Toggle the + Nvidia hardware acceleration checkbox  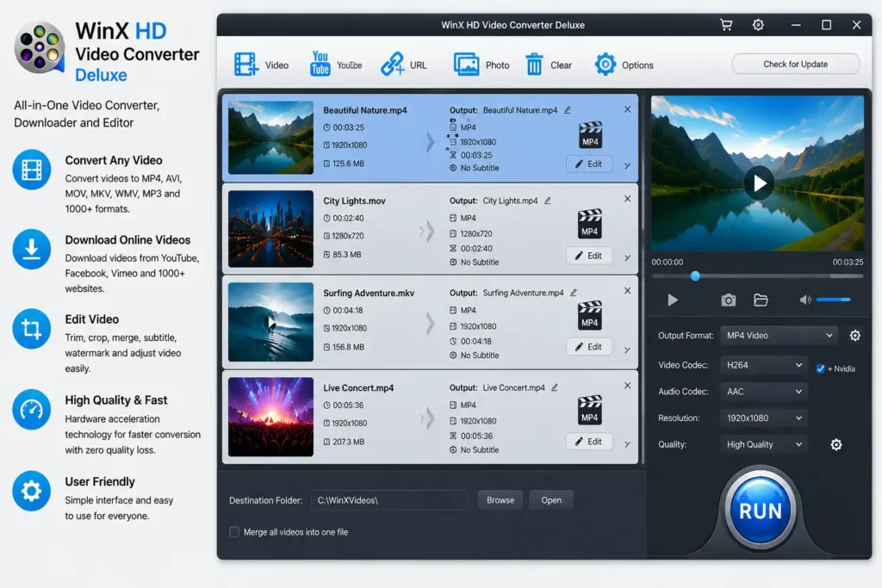coord(820,368)
